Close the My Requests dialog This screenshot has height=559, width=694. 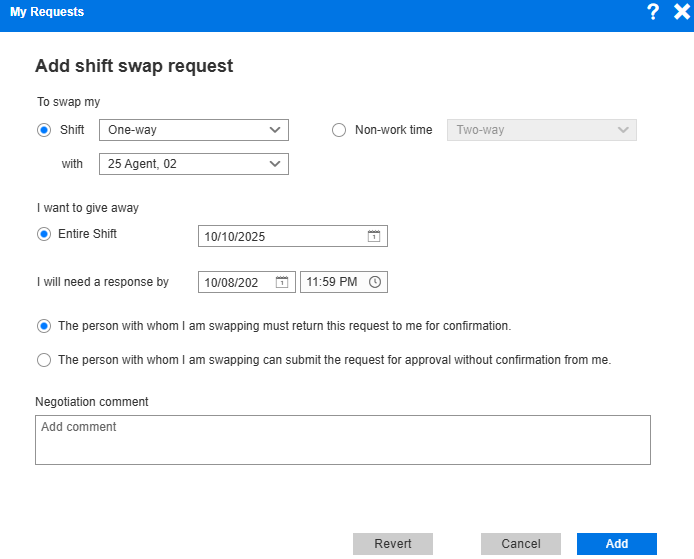[682, 12]
